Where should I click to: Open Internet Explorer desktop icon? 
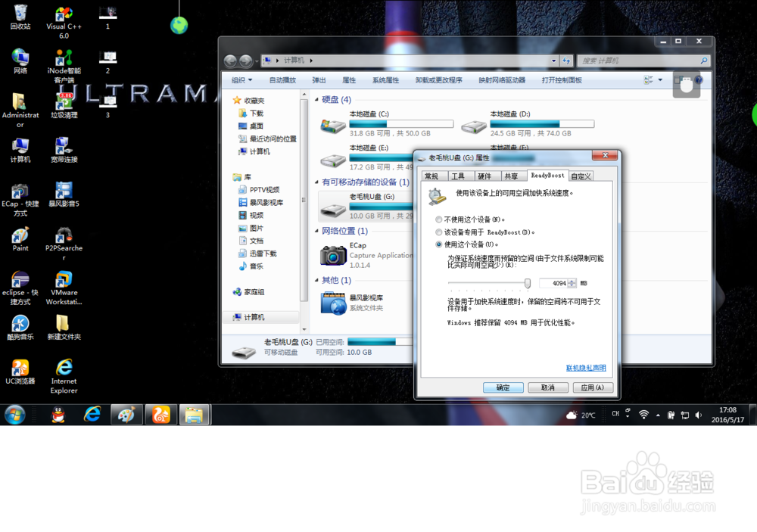click(64, 377)
